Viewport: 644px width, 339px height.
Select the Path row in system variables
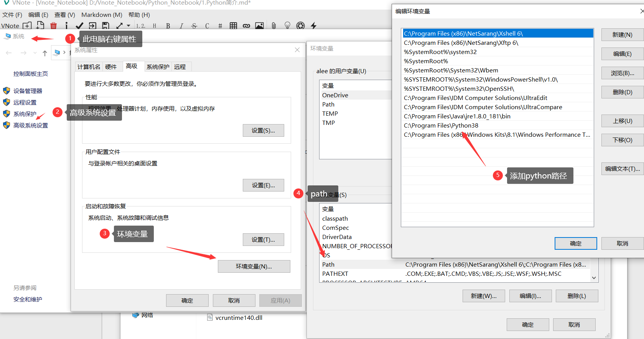point(455,265)
